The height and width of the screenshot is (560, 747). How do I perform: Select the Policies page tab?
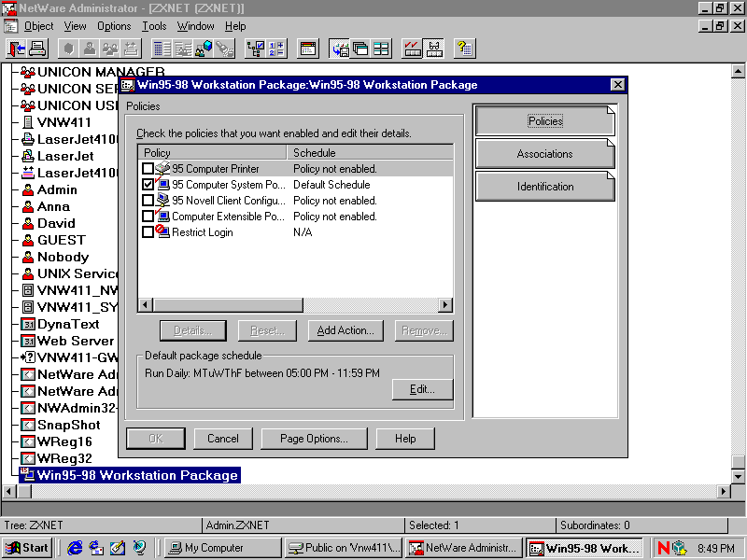tap(545, 121)
